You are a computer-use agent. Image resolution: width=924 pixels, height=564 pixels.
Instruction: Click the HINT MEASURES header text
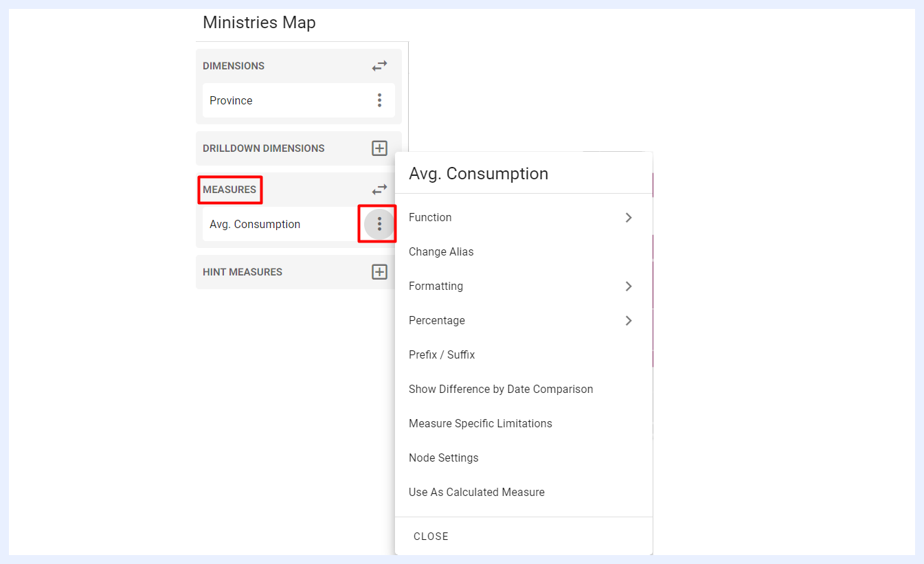[243, 272]
